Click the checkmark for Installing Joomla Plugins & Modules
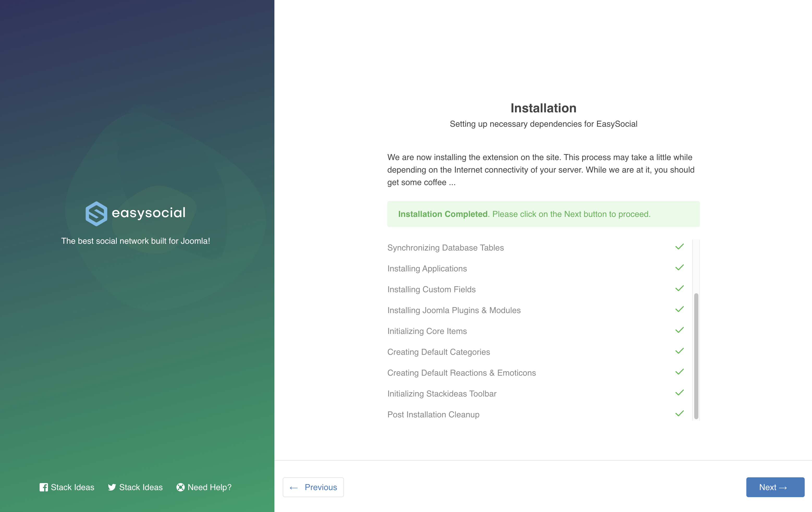Image resolution: width=812 pixels, height=512 pixels. pyautogui.click(x=679, y=310)
